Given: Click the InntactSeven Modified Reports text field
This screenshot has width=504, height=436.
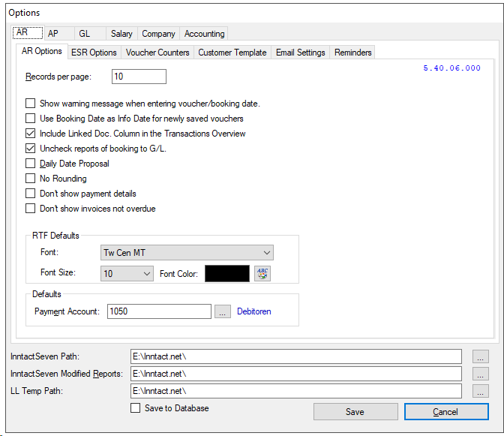Looking at the screenshot, I should click(296, 374).
